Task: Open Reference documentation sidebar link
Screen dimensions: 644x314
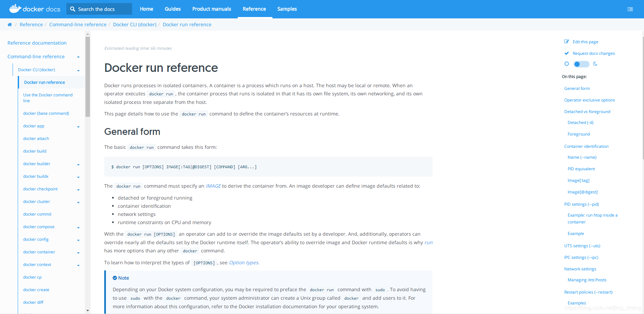Action: [x=37, y=43]
